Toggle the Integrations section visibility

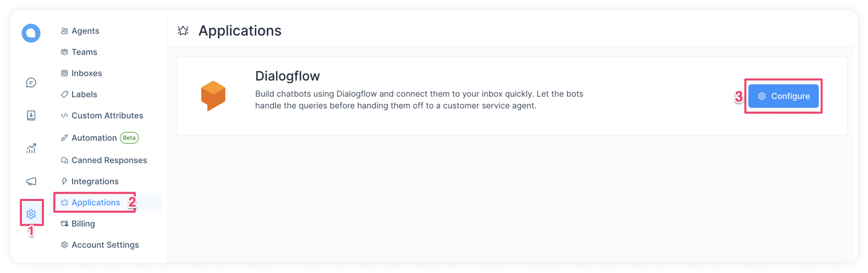95,180
